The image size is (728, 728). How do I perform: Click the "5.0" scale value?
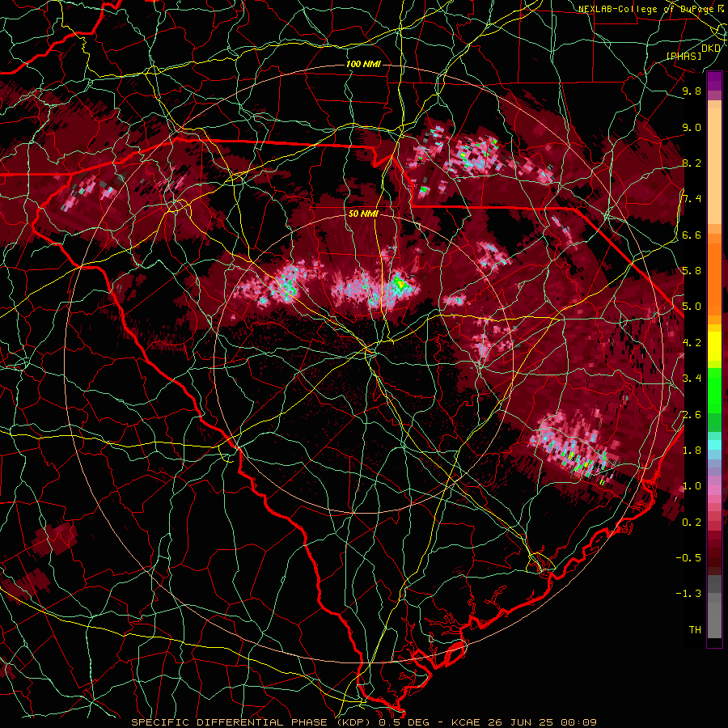[x=692, y=307]
